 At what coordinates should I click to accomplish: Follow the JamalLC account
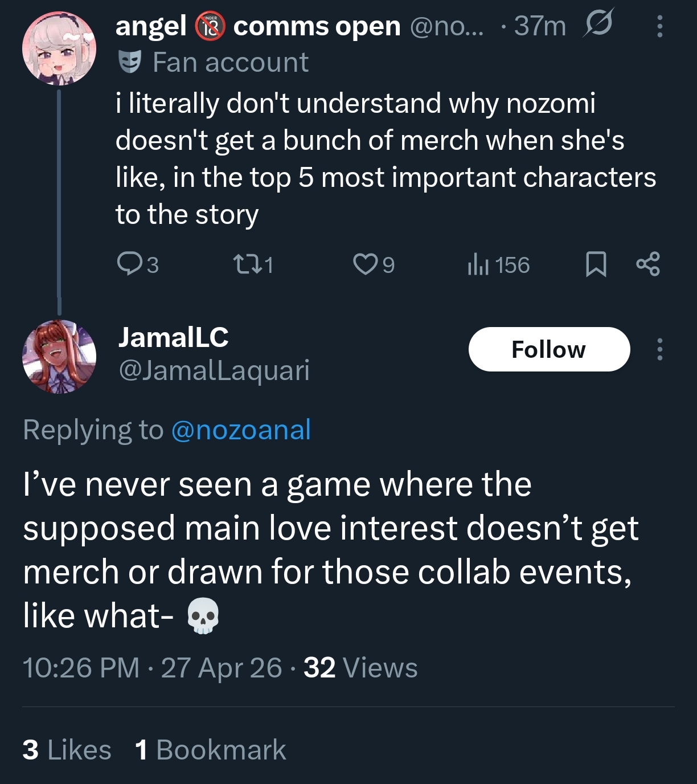pyautogui.click(x=549, y=349)
